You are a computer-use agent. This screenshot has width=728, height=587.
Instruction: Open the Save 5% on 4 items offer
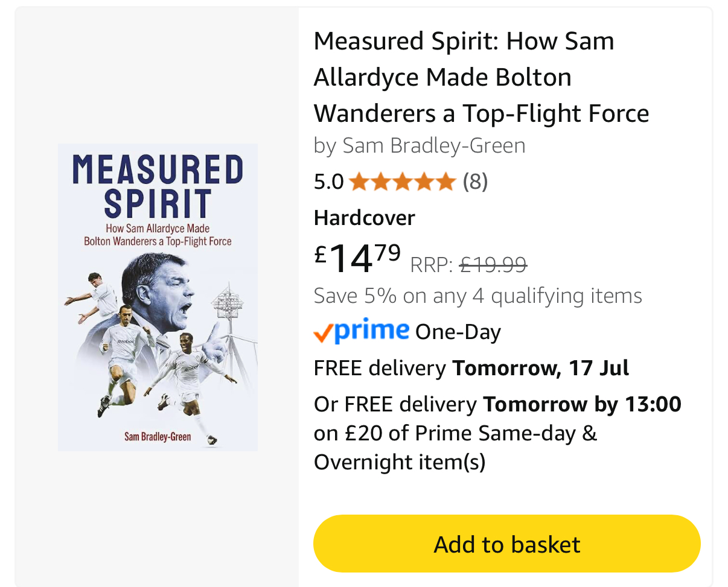[477, 296]
